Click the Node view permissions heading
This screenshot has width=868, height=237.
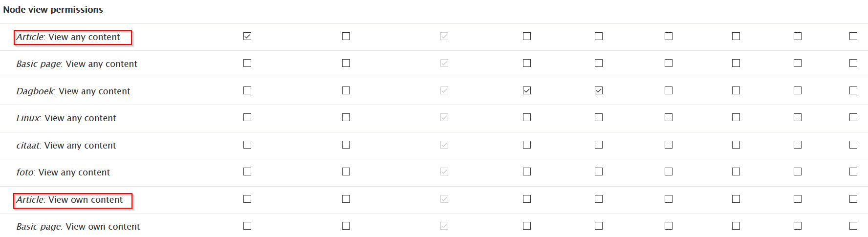53,10
